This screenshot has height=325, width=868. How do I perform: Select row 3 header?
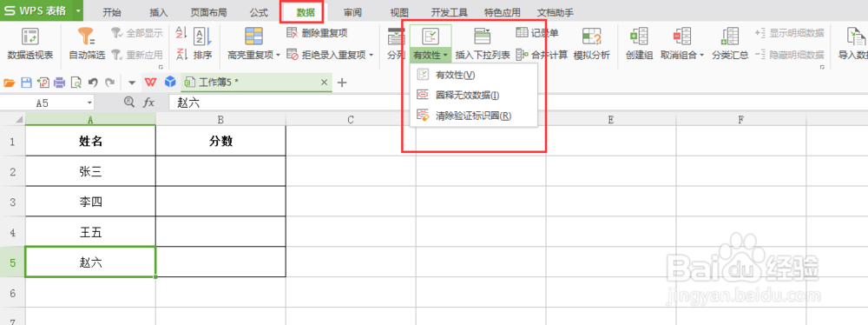[12, 202]
